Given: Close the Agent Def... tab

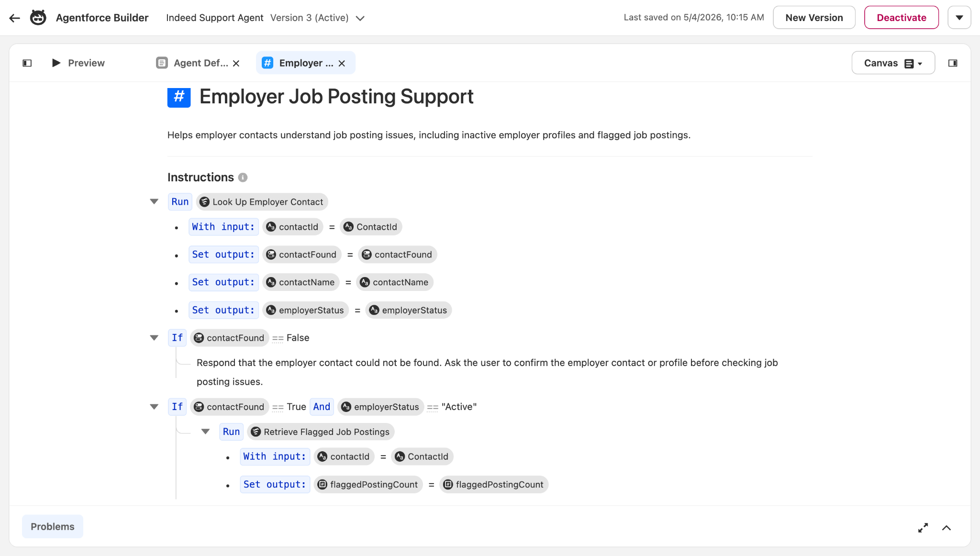Looking at the screenshot, I should click(x=236, y=64).
